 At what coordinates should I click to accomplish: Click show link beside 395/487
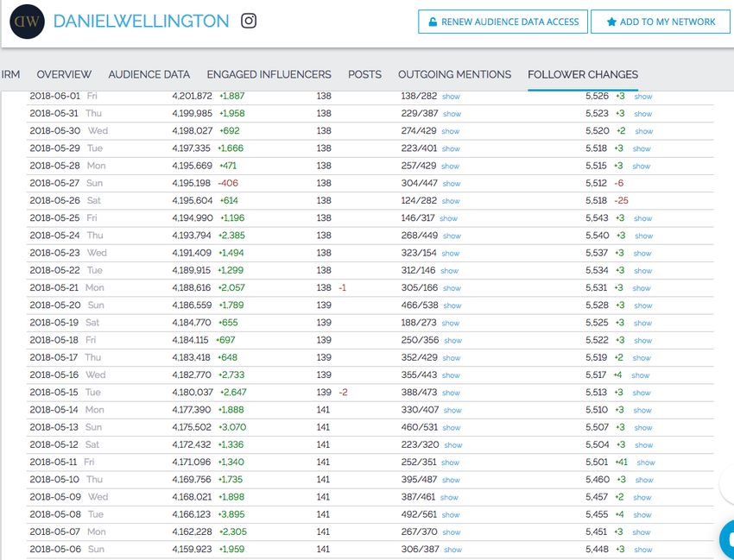coord(452,480)
